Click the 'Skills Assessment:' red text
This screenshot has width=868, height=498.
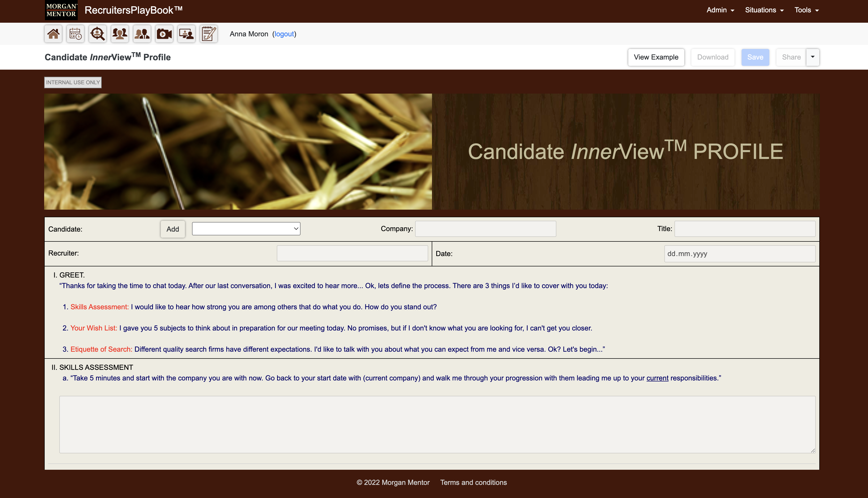click(99, 307)
